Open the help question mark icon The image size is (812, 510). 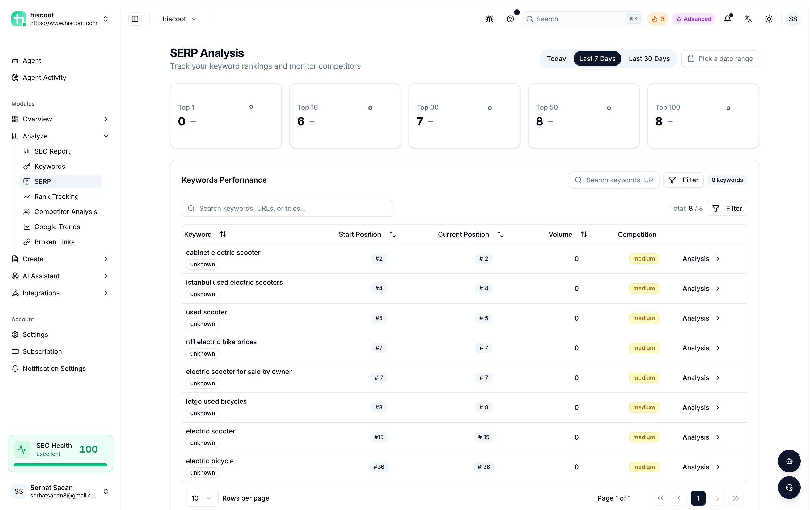pyautogui.click(x=510, y=19)
